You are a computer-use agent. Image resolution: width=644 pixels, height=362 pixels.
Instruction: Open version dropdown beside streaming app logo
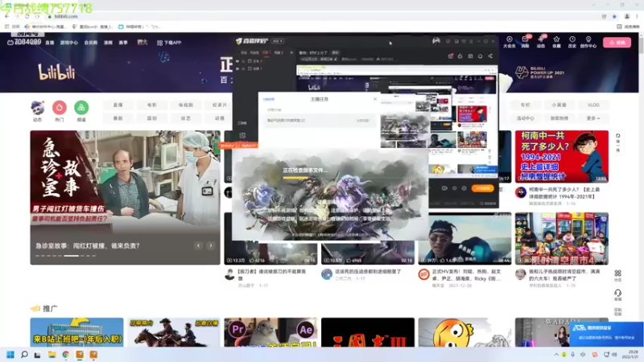(278, 41)
